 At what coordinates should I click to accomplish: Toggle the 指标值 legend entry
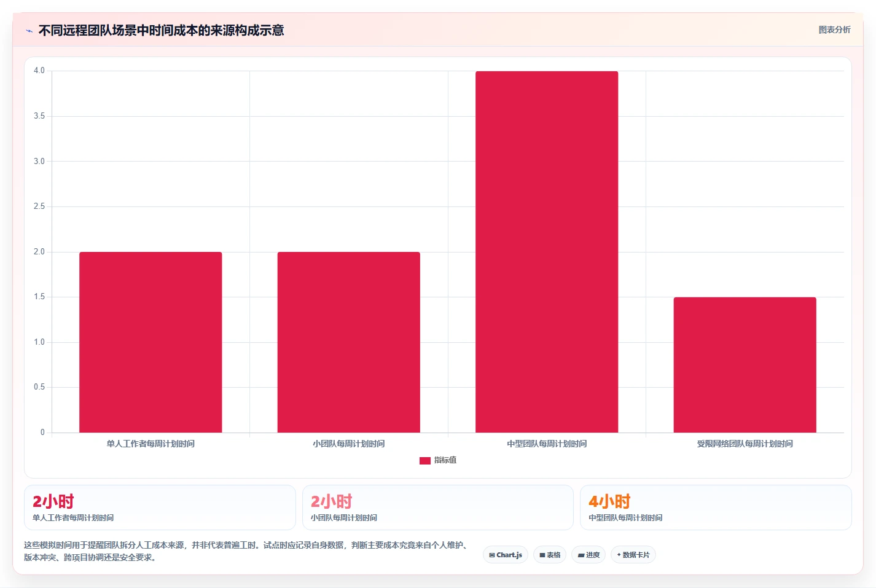pyautogui.click(x=438, y=460)
